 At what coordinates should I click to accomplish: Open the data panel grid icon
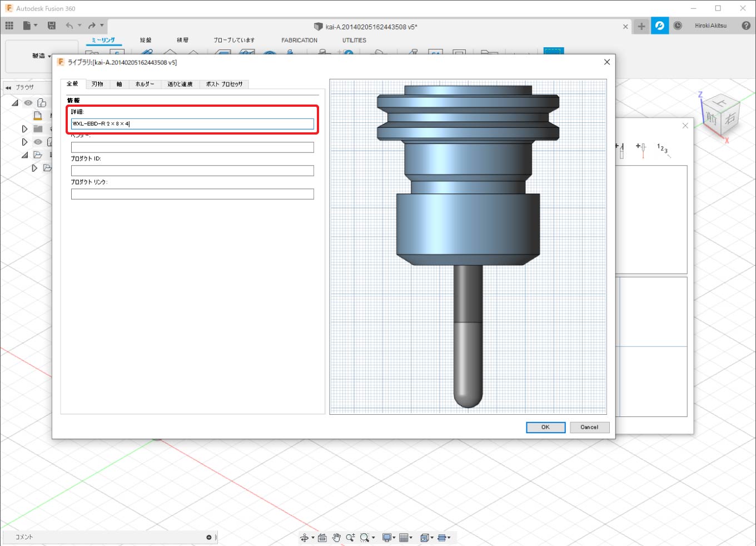[x=9, y=26]
